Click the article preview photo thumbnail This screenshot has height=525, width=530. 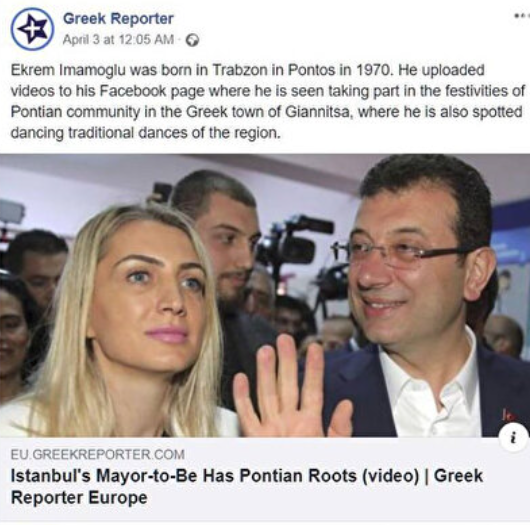pos(265,295)
